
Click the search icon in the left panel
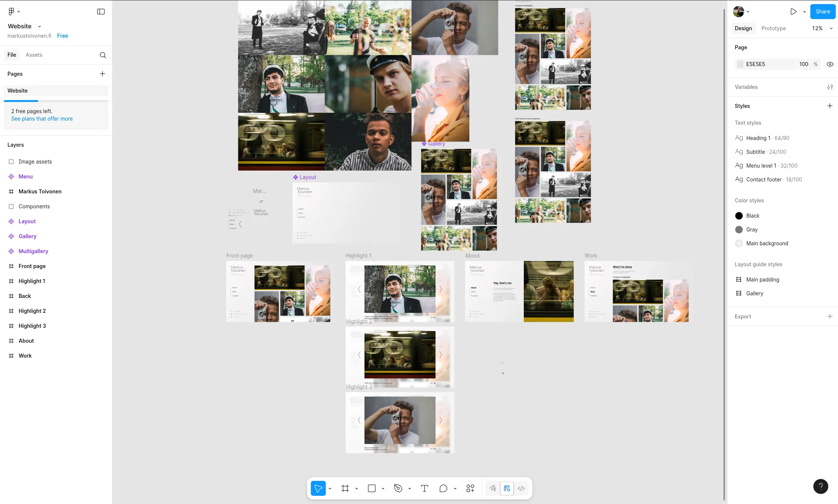tap(103, 55)
